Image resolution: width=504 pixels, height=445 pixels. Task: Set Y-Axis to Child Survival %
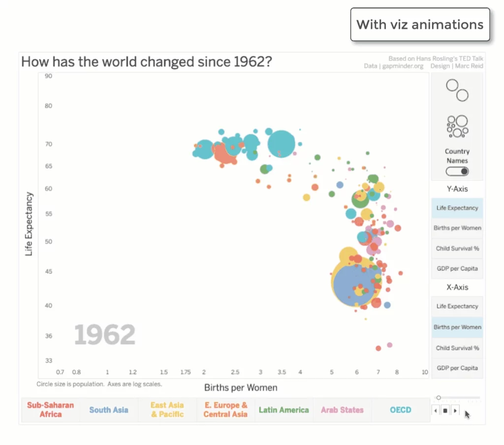point(457,249)
